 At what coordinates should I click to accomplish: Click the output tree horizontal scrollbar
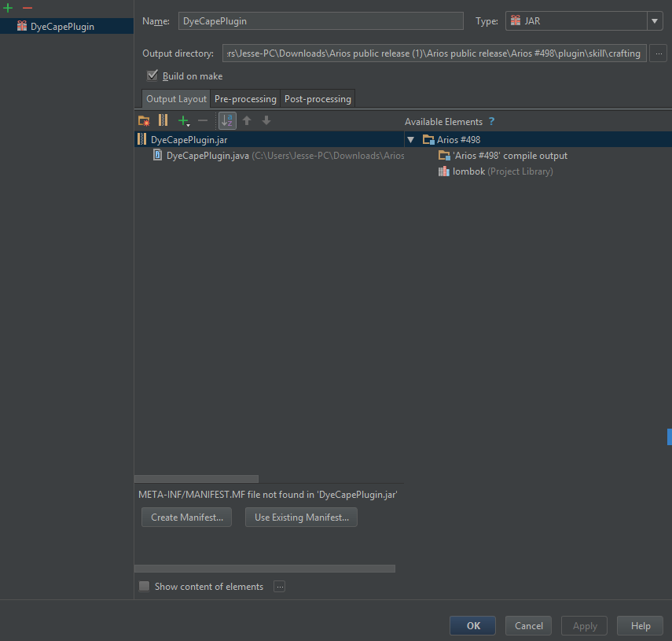point(196,478)
